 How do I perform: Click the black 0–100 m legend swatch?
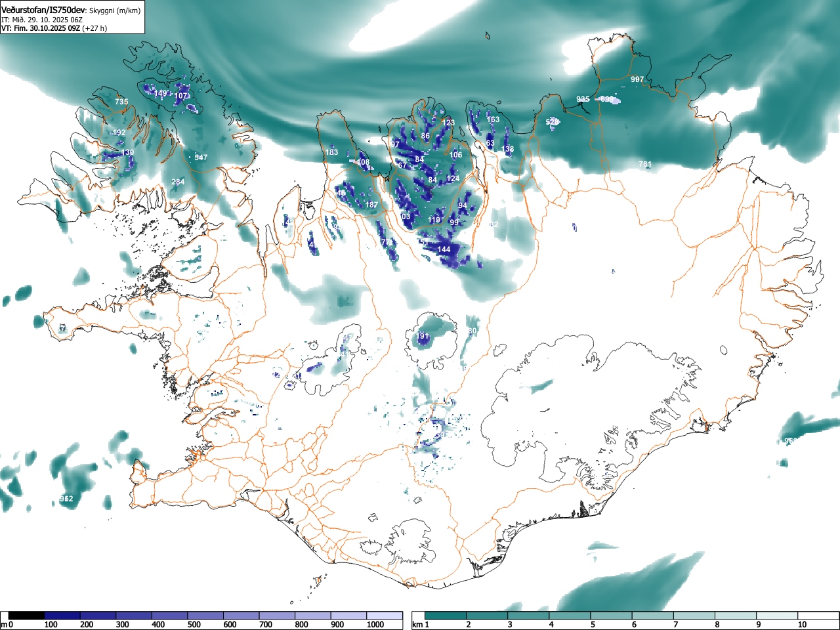pos(26,616)
